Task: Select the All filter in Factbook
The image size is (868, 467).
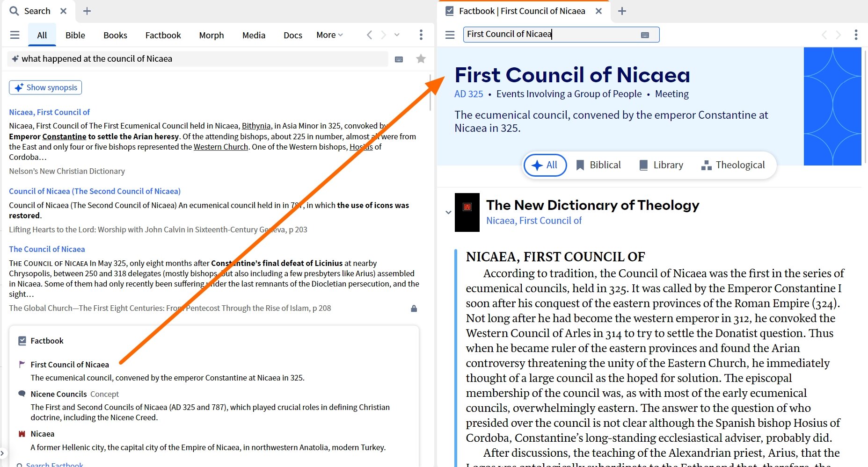Action: 545,165
